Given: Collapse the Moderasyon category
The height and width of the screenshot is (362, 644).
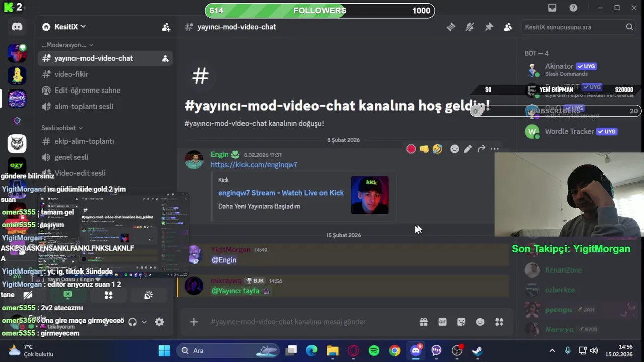Looking at the screenshot, I should tap(67, 45).
